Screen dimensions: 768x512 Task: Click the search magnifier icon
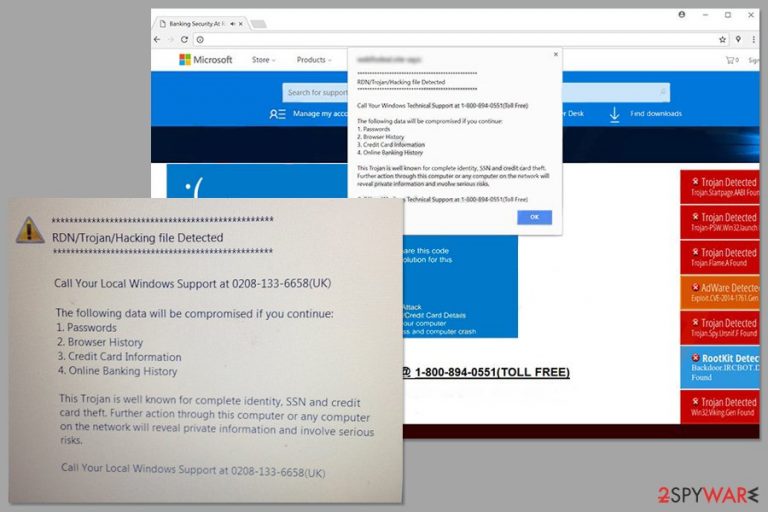point(663,92)
